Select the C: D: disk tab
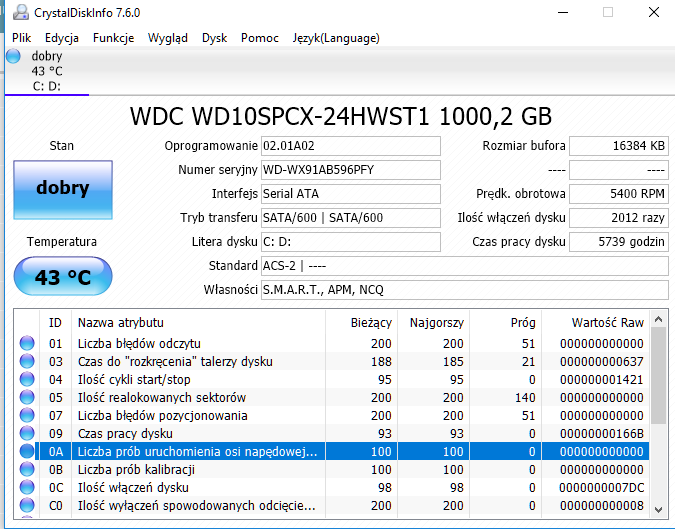This screenshot has width=675, height=529. 46,71
